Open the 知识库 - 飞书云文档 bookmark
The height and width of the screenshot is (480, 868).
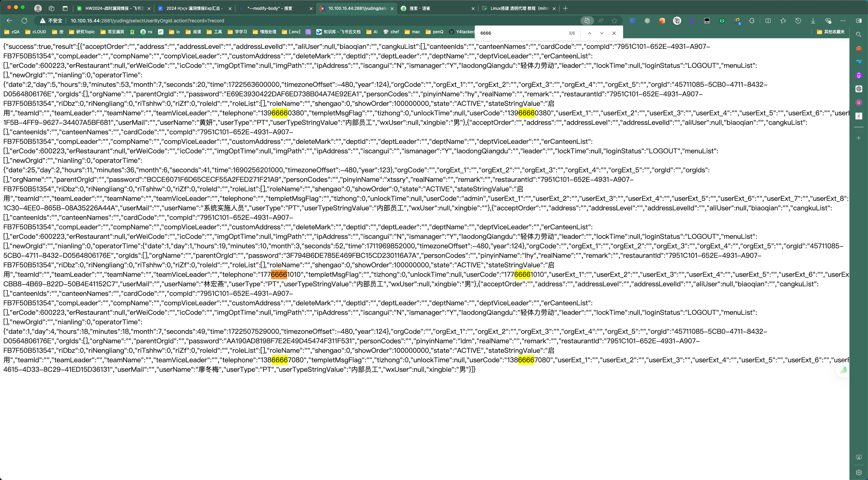pyautogui.click(x=338, y=32)
